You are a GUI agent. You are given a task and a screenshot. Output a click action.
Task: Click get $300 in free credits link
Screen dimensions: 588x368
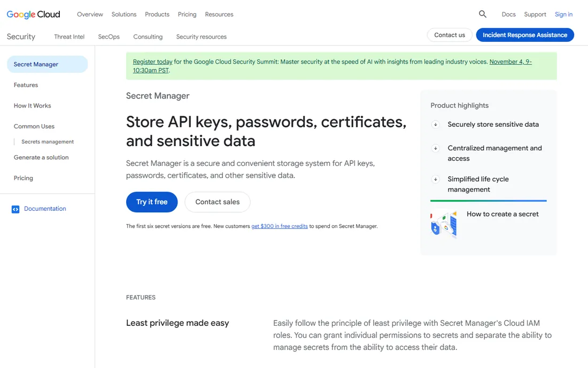click(x=280, y=226)
